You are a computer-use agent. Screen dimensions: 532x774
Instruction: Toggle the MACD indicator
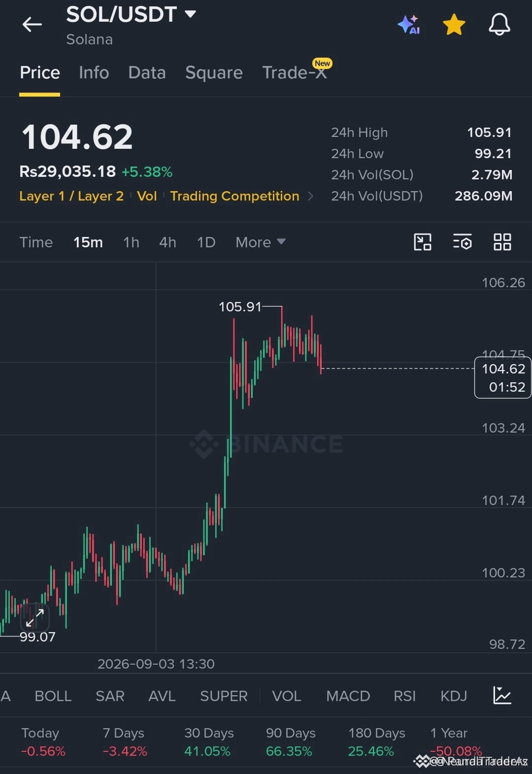click(x=348, y=696)
